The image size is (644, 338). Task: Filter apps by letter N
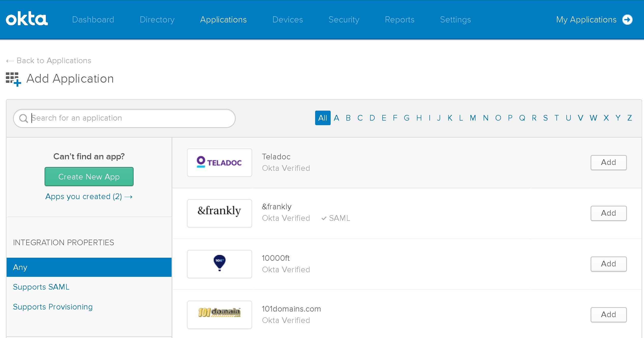pos(486,118)
